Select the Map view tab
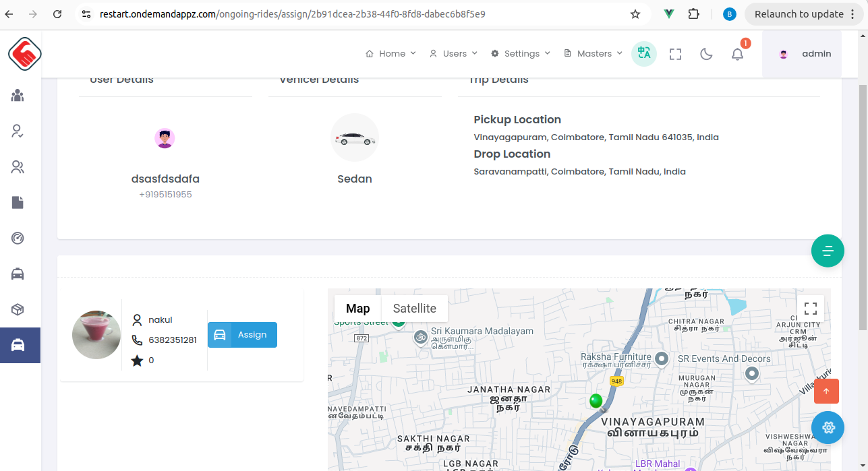Viewport: 868px width, 471px height. (x=357, y=309)
